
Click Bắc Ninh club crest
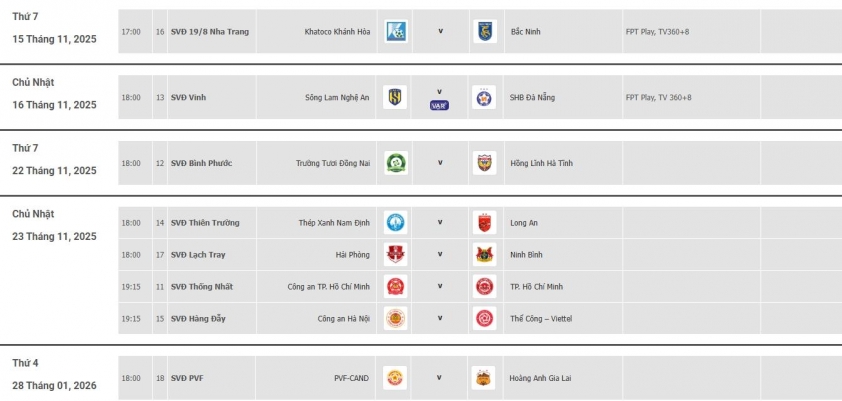click(484, 31)
